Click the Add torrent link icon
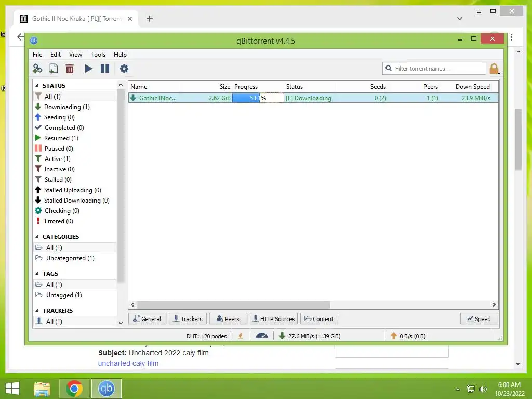Screen dimensions: 532x399 (37, 69)
